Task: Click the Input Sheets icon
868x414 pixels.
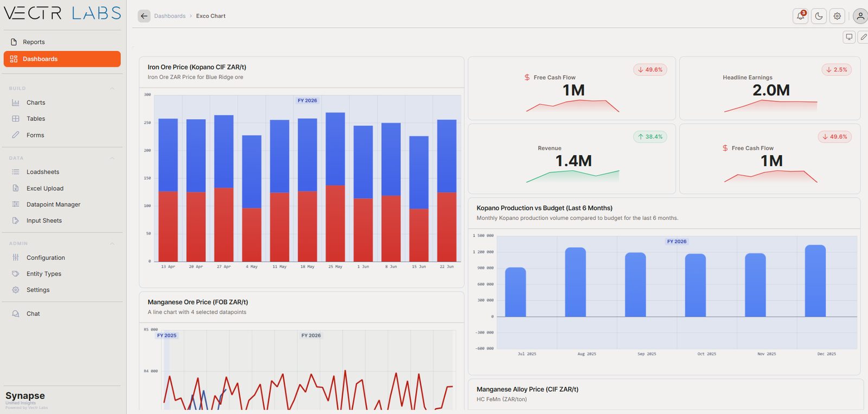Action: coord(16,221)
